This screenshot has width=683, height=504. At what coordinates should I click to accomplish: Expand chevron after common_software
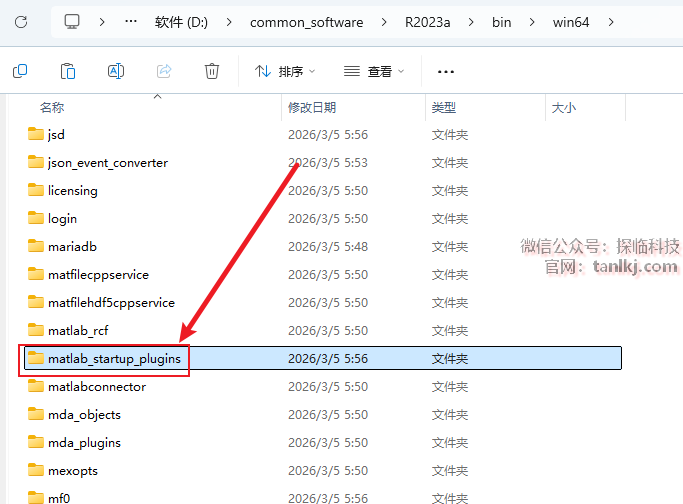point(384,22)
